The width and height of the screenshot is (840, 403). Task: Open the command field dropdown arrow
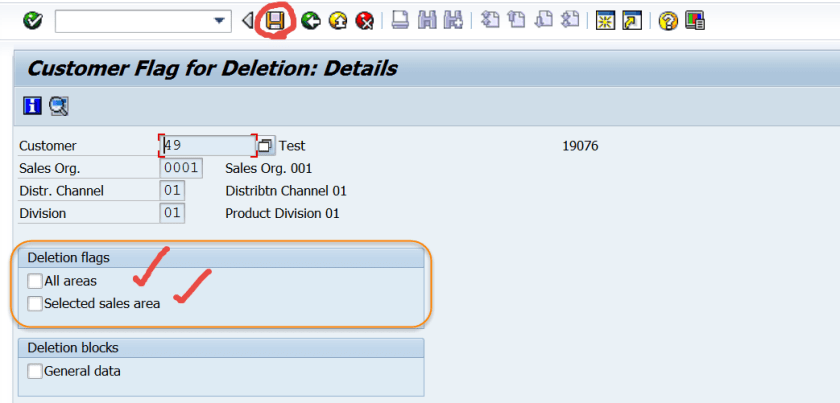click(x=219, y=21)
